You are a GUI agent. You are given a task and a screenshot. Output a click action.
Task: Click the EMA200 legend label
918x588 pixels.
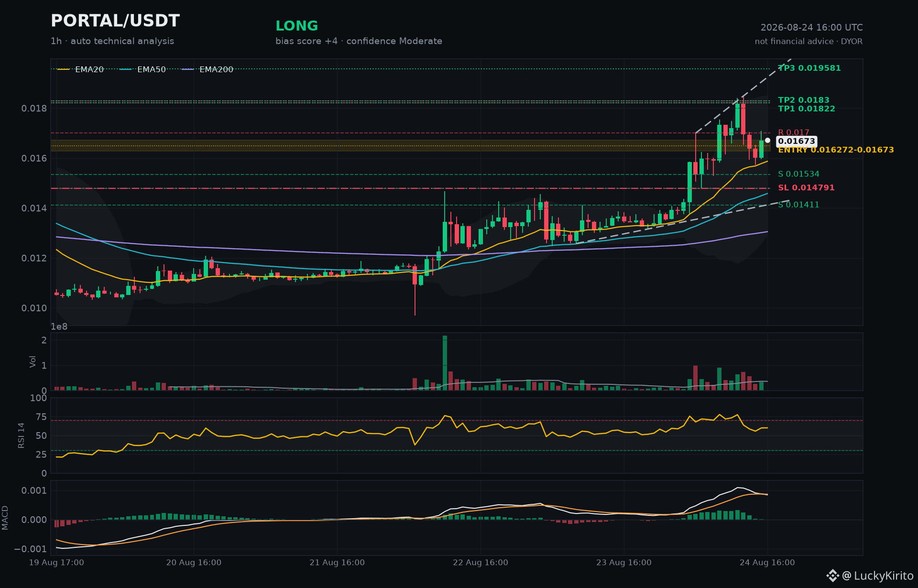[216, 70]
